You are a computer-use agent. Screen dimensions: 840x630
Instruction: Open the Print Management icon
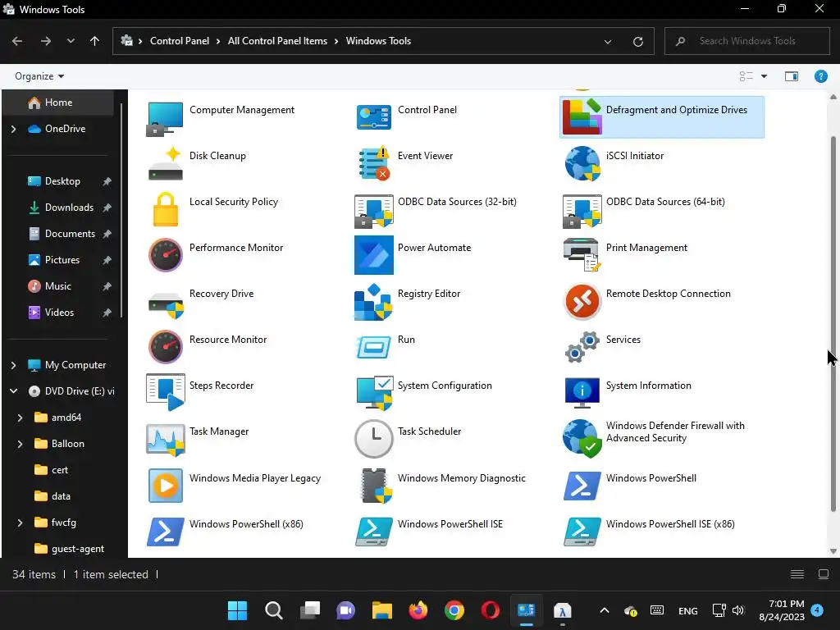pyautogui.click(x=582, y=255)
